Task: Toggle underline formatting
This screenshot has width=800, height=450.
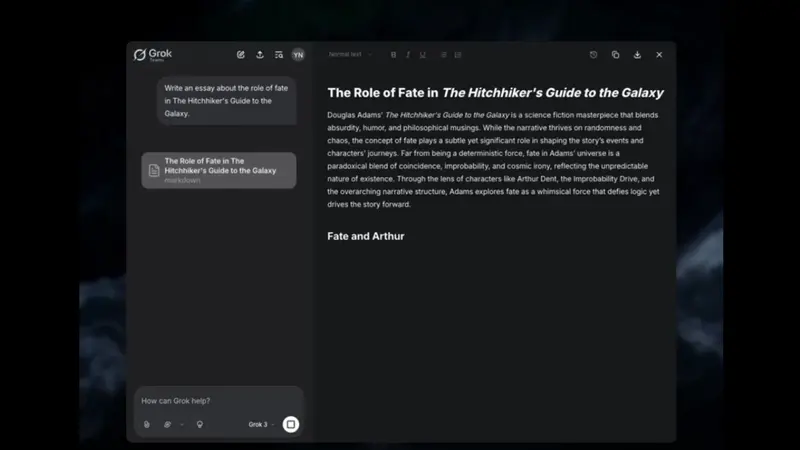Action: pyautogui.click(x=422, y=55)
